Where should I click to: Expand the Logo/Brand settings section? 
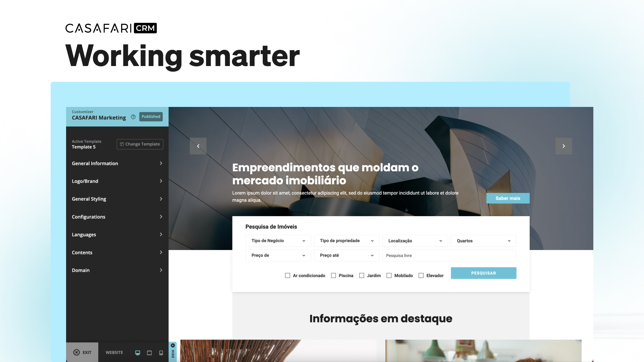[117, 181]
